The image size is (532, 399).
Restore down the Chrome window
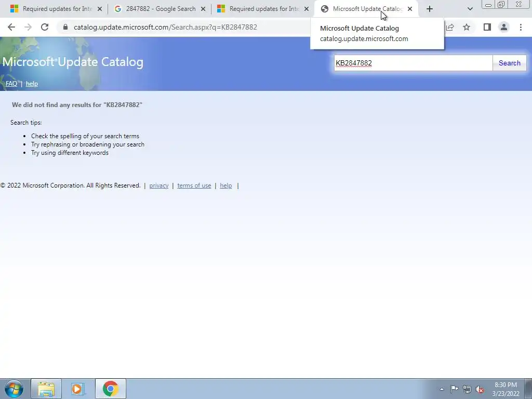501,5
